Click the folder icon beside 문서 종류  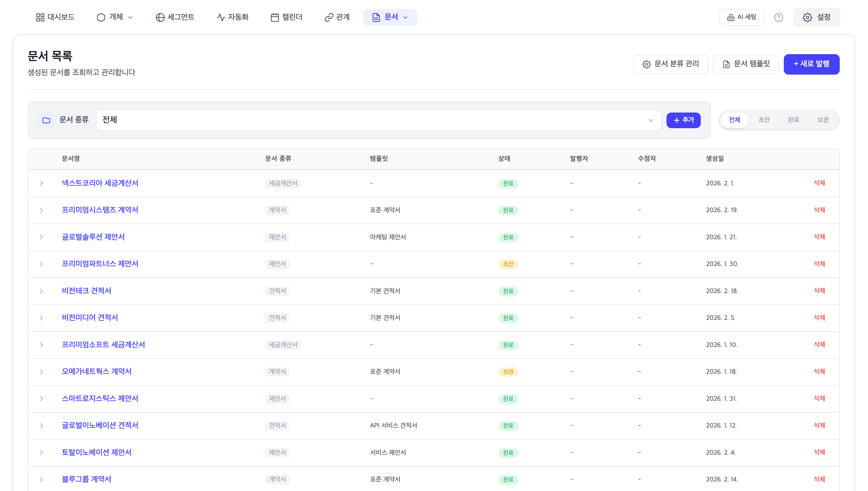point(46,120)
